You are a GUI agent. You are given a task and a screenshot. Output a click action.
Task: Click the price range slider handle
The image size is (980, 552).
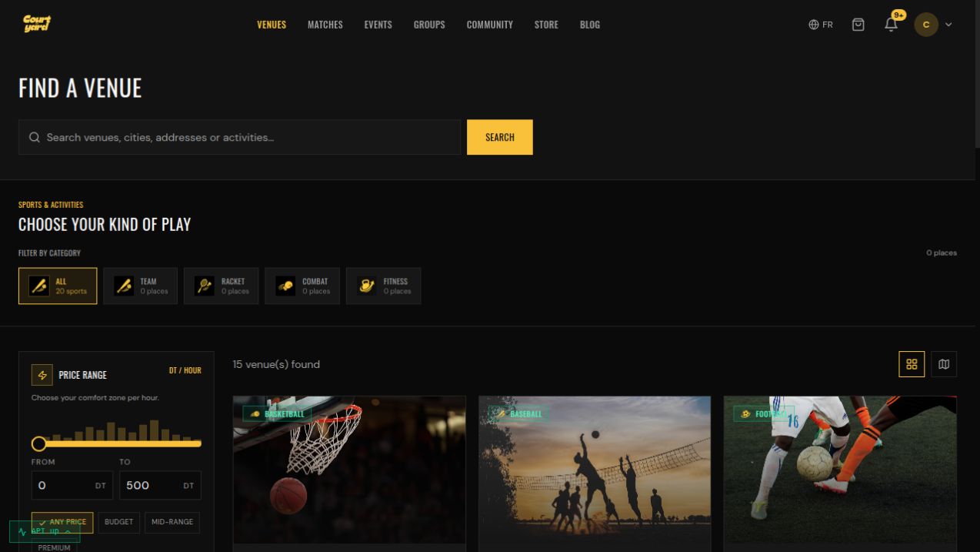[x=39, y=443]
